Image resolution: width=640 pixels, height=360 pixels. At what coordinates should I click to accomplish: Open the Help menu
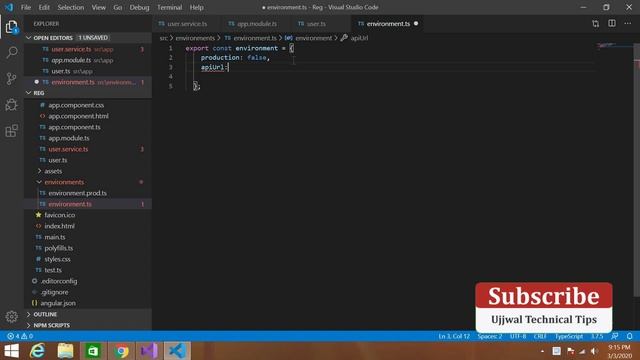pyautogui.click(x=196, y=7)
